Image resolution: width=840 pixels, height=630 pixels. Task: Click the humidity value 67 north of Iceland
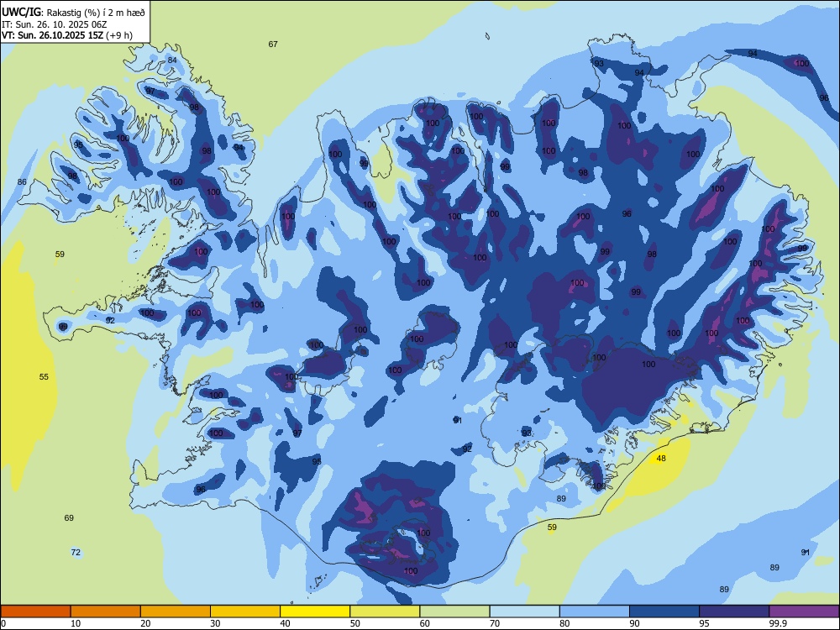273,44
